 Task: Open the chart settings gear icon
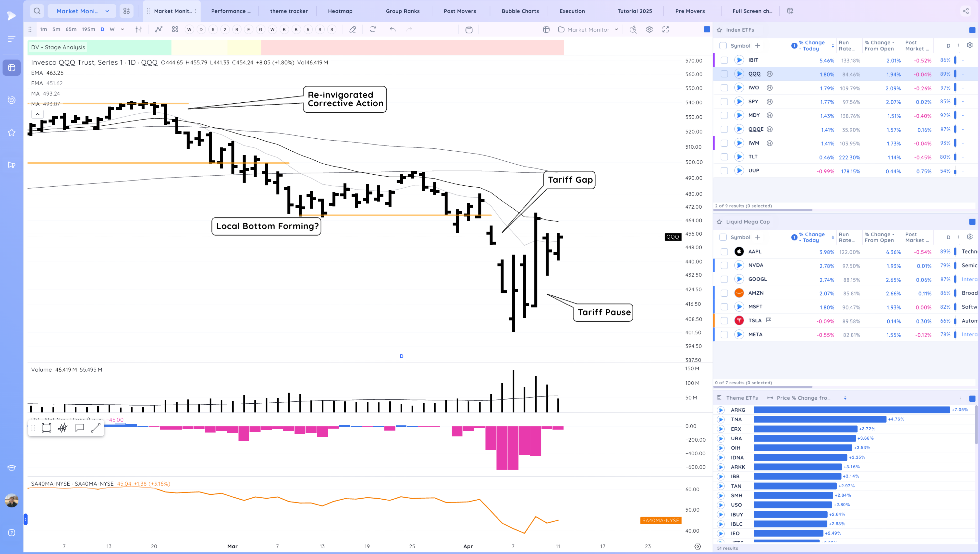649,29
